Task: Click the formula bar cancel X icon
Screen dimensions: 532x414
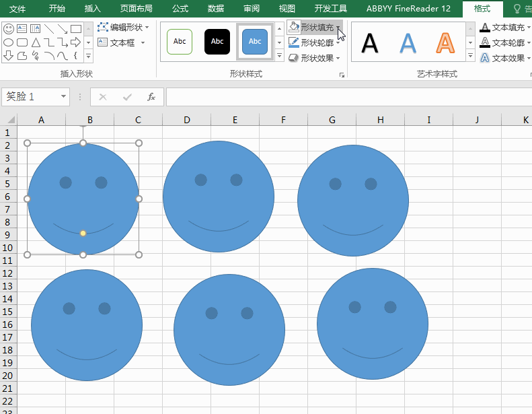Action: click(103, 97)
